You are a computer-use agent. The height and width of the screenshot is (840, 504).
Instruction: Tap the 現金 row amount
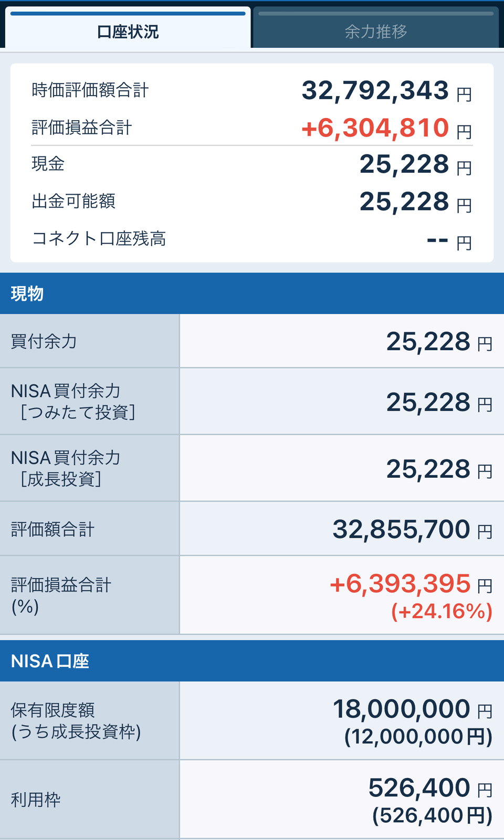click(404, 164)
